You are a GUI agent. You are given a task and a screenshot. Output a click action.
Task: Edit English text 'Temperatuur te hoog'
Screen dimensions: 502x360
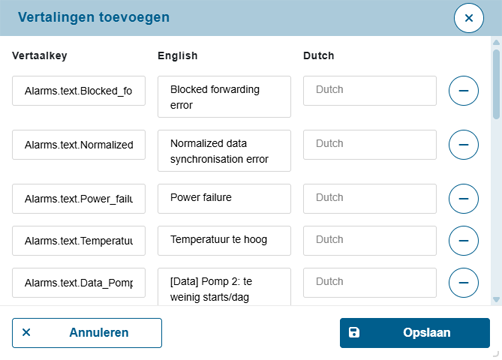pos(224,241)
